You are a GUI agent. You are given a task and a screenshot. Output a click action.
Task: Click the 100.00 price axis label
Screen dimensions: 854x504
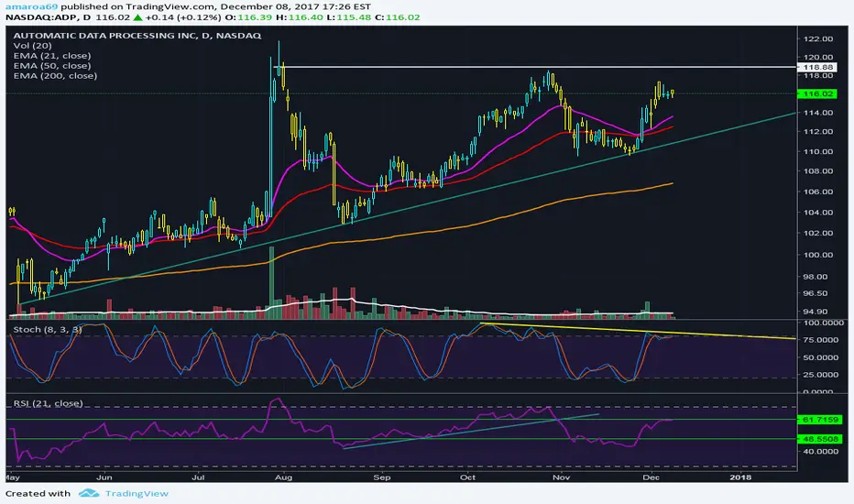[818, 255]
